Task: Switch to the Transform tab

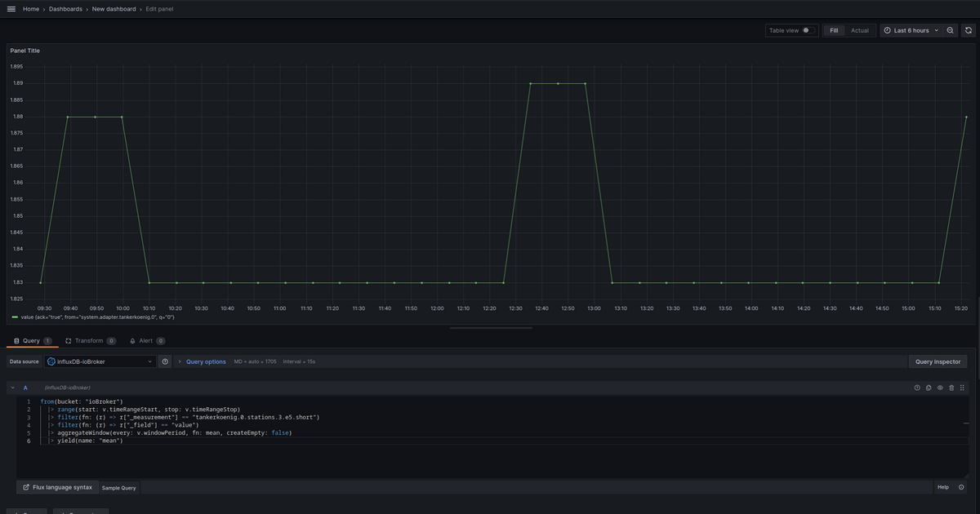Action: coord(89,340)
